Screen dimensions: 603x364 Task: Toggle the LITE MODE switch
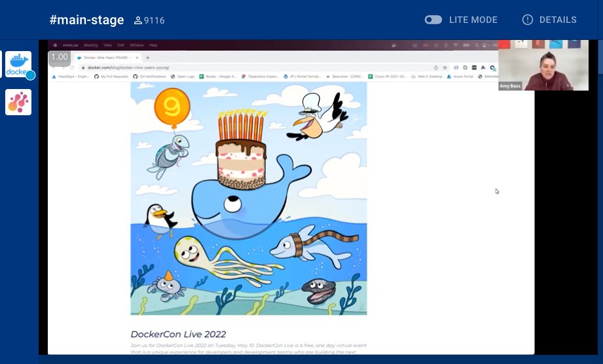pyautogui.click(x=433, y=20)
